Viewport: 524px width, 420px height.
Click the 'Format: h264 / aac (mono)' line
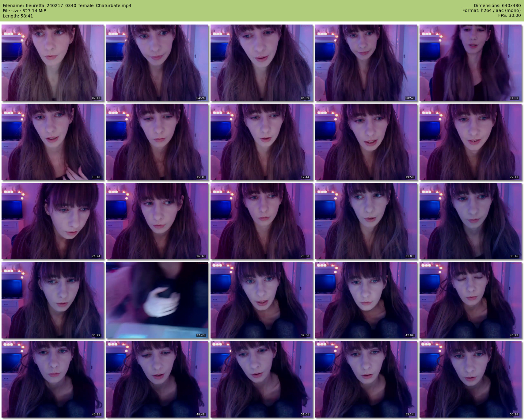point(492,10)
